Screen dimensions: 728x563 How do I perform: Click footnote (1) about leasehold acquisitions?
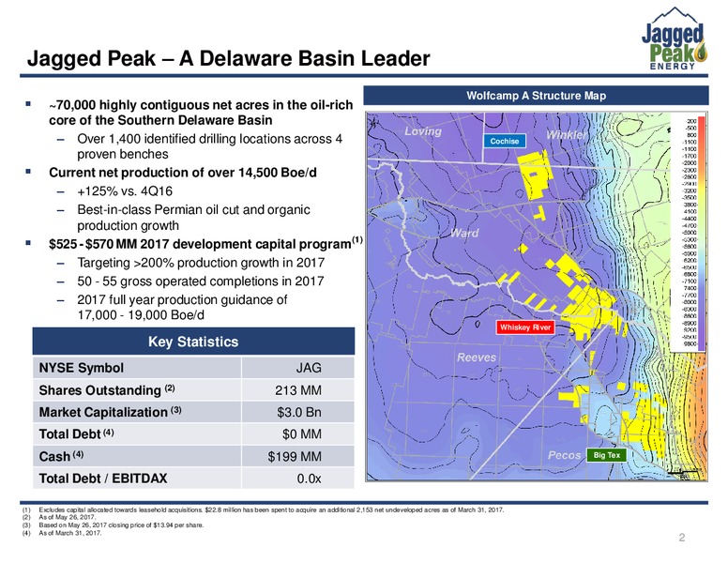coord(271,510)
